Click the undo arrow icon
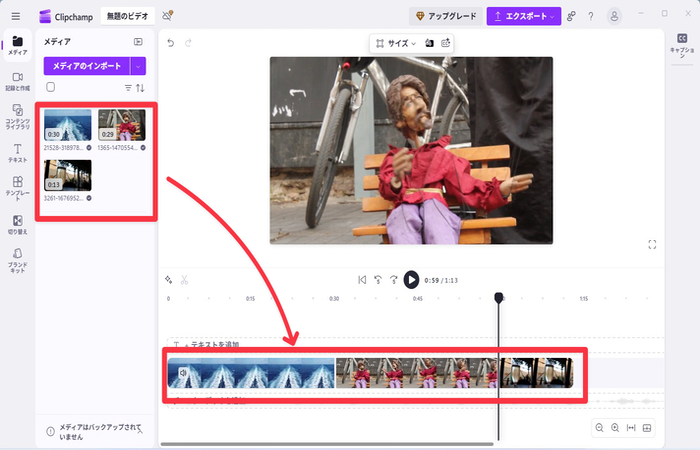Image resolution: width=700 pixels, height=450 pixels. (170, 43)
